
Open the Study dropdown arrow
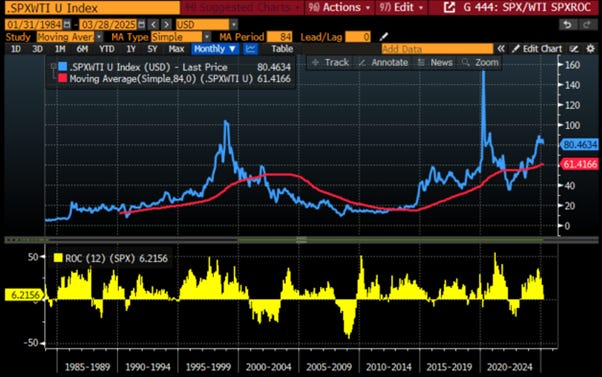tap(99, 37)
